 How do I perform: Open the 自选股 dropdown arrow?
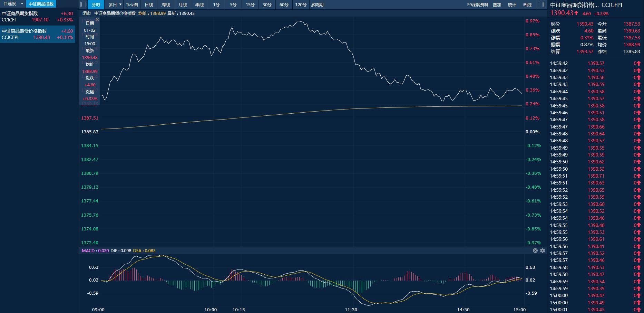(22, 4)
